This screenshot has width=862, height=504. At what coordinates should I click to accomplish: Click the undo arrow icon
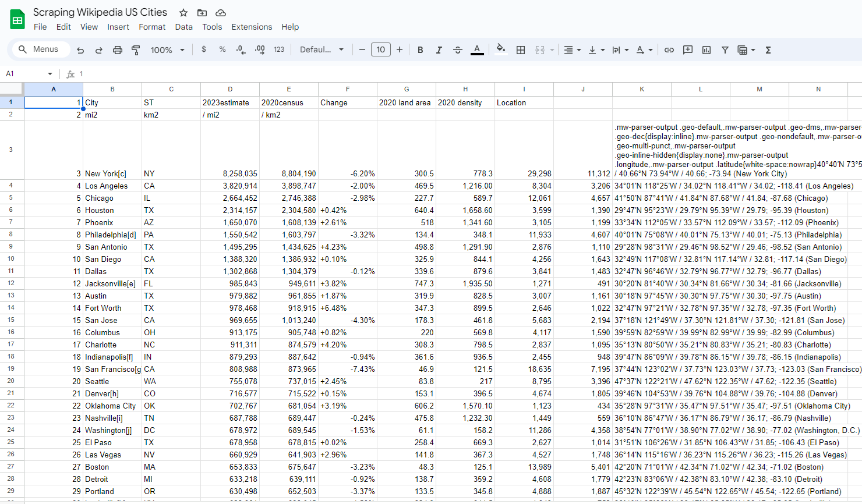(80, 50)
